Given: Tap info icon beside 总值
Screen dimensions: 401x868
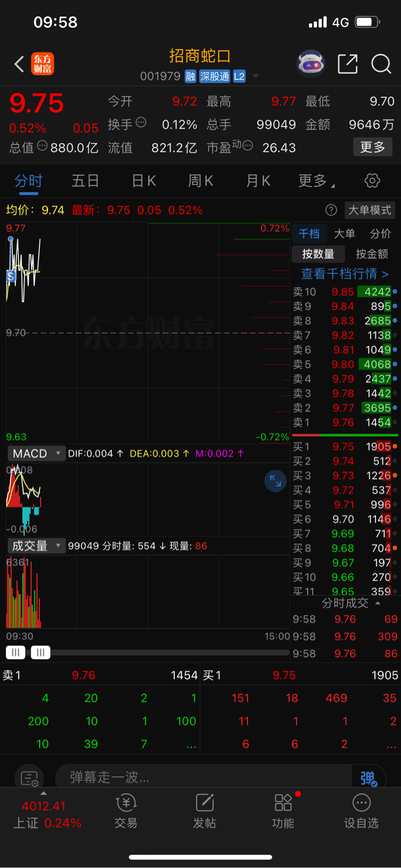Looking at the screenshot, I should pyautogui.click(x=42, y=146).
